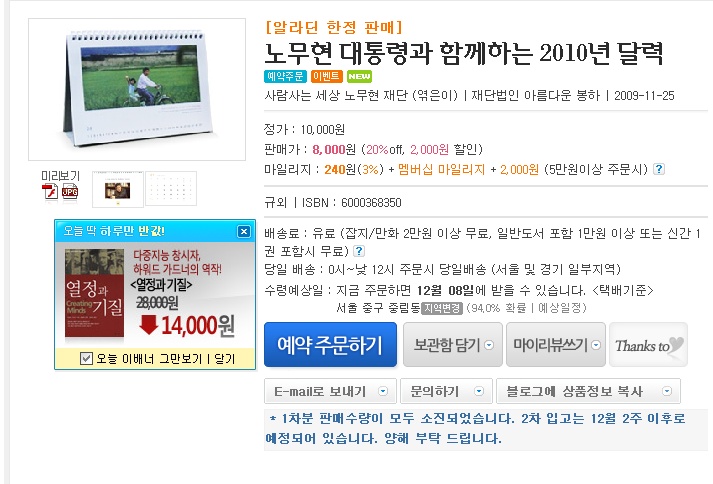
Task: Click the shipping fee help question icon
Action: 359,251
